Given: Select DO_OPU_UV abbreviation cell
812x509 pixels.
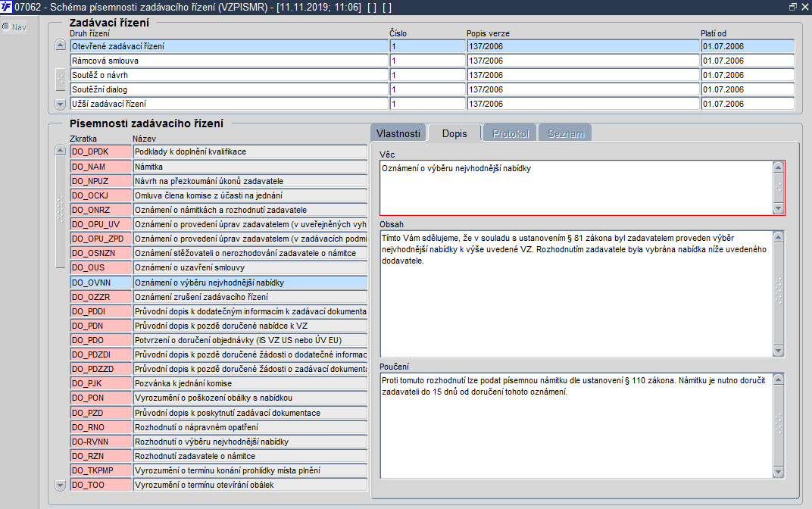Looking at the screenshot, I should 101,224.
